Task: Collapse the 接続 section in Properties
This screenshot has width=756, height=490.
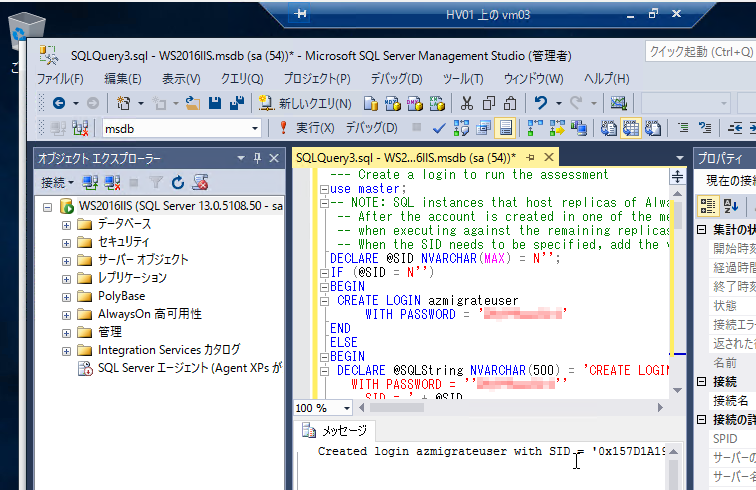Action: coord(702,382)
